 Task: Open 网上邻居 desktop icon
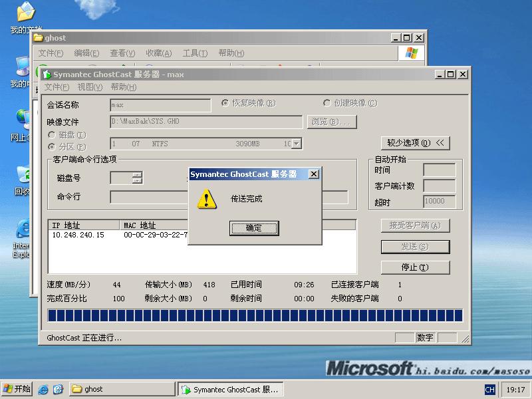(x=22, y=126)
